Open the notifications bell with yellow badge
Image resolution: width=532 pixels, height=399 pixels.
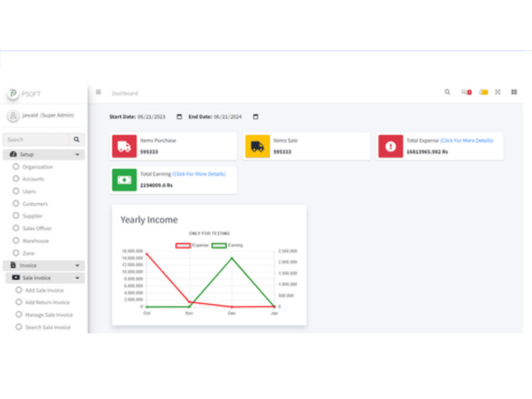click(x=484, y=92)
